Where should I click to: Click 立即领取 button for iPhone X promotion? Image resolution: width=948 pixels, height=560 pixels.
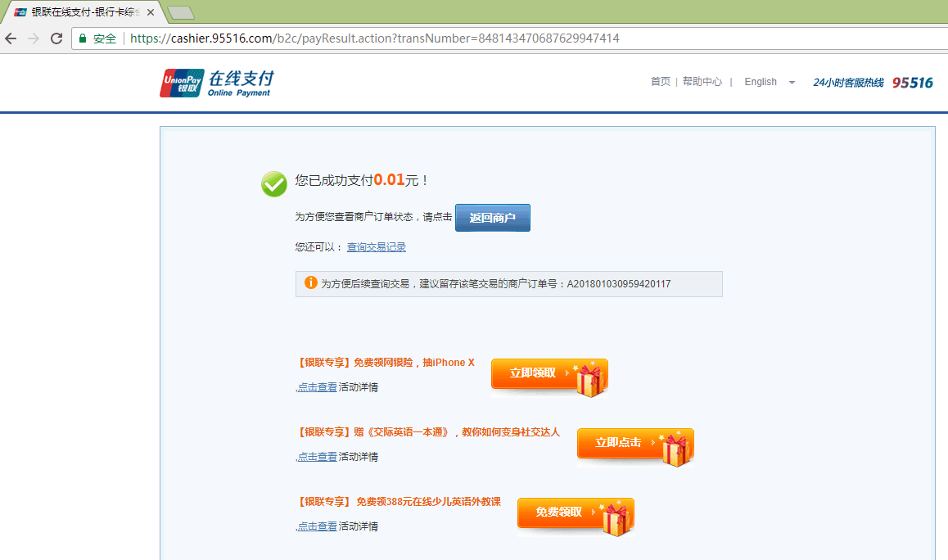(548, 374)
